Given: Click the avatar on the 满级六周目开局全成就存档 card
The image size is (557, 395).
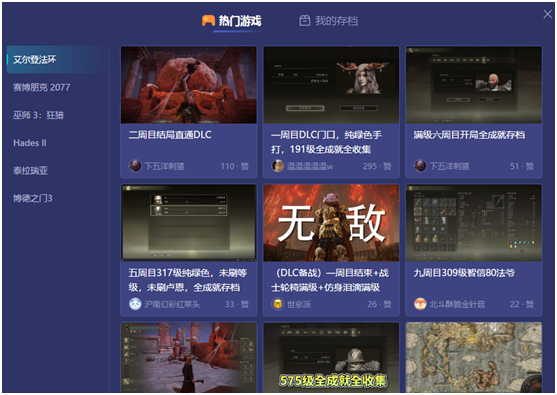Looking at the screenshot, I should 420,166.
